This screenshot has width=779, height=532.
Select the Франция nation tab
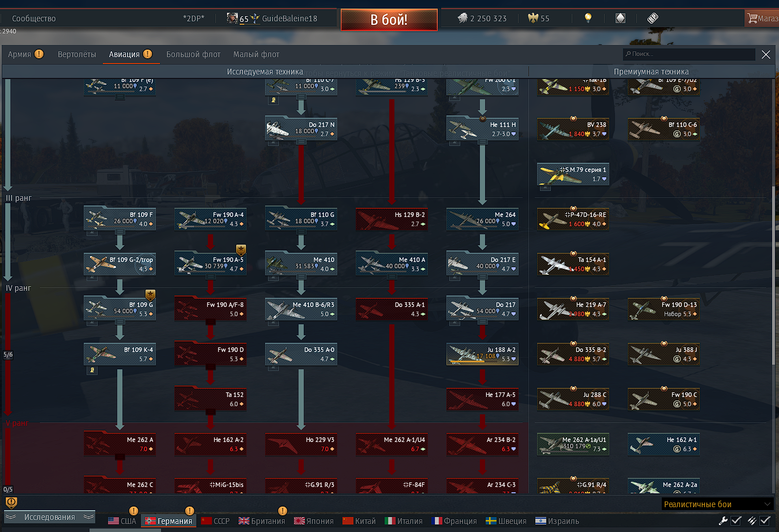coord(454,521)
